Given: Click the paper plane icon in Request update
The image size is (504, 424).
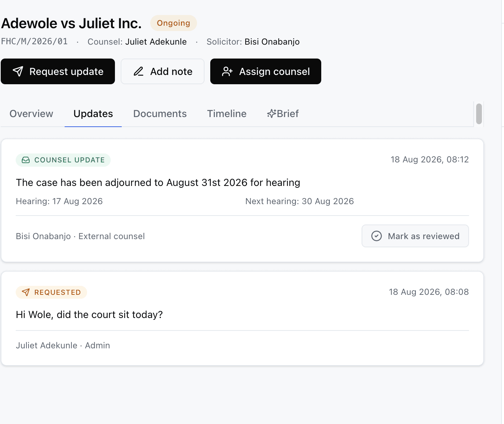Looking at the screenshot, I should (x=18, y=71).
